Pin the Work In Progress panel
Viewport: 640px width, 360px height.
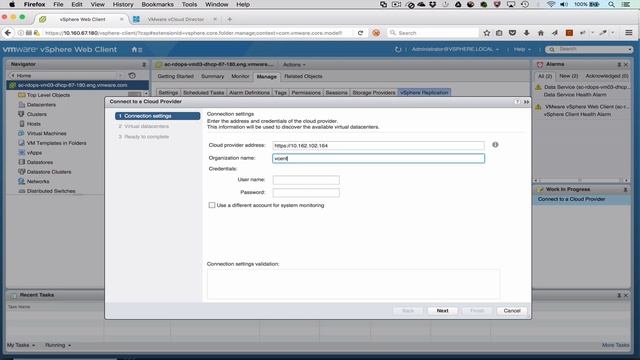pos(625,189)
